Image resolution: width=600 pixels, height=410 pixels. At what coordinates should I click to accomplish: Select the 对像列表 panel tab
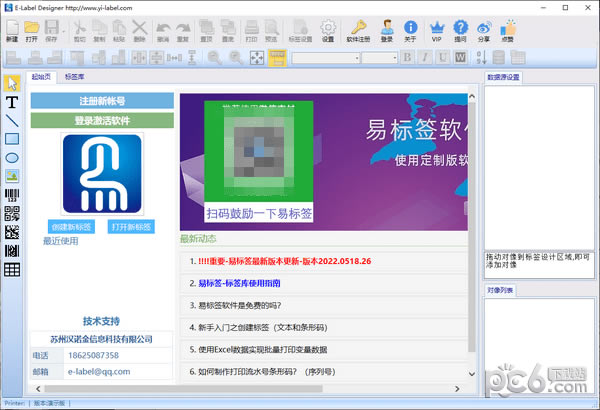click(x=500, y=290)
